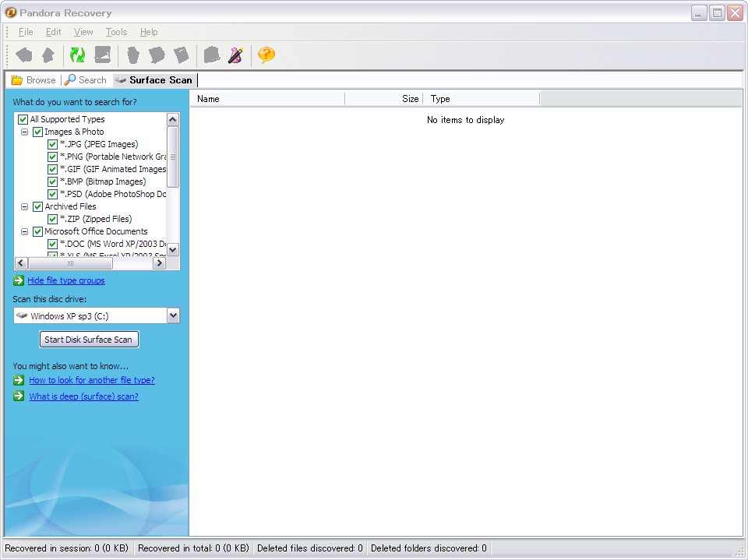Collapse the Archived Files tree group
Viewport: 748px width, 560px height.
coord(24,206)
